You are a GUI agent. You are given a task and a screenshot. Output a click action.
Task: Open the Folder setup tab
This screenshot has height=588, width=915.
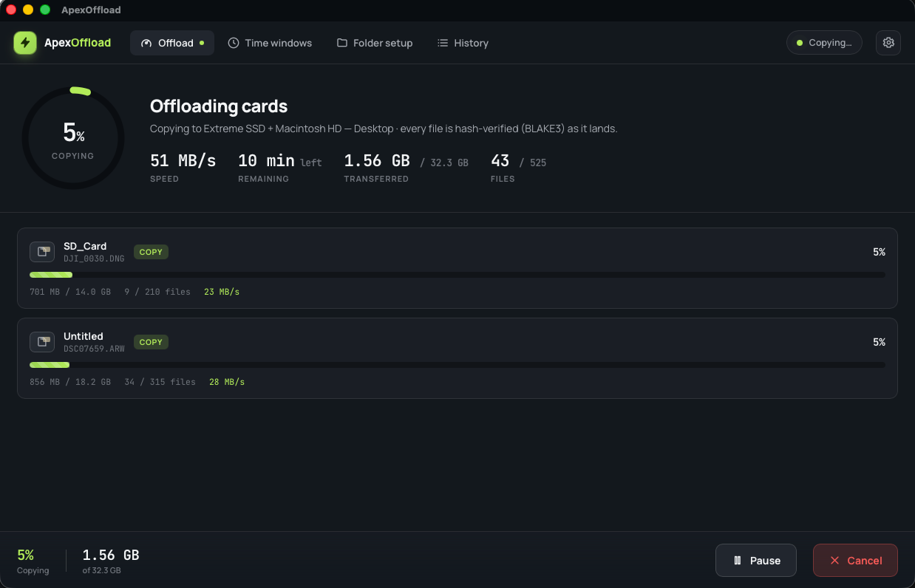(x=375, y=43)
